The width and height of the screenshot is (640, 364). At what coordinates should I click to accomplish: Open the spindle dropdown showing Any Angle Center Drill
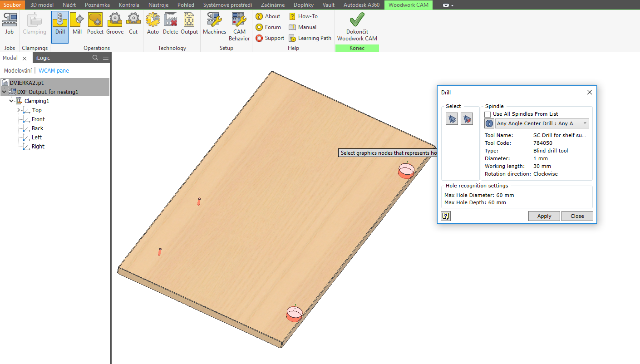click(x=585, y=123)
